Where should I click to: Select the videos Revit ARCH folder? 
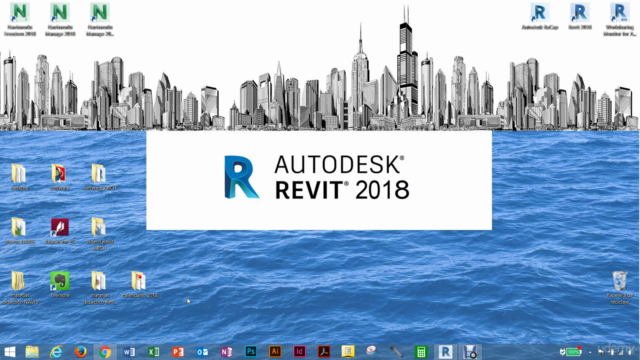pos(100,234)
